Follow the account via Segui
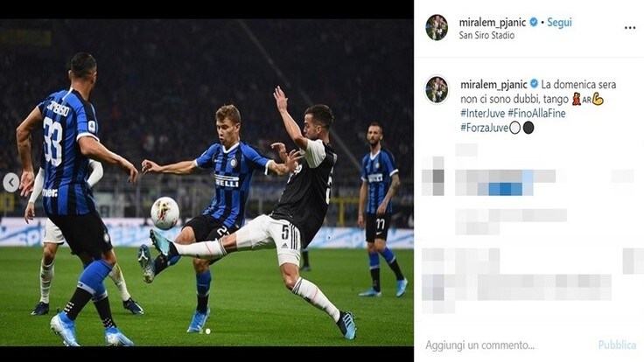 (559, 22)
